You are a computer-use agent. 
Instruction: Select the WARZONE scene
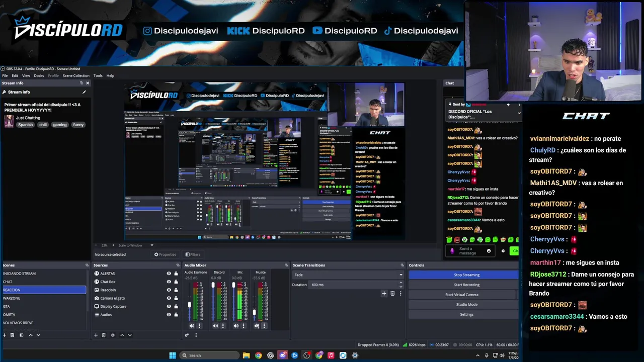pos(43,298)
